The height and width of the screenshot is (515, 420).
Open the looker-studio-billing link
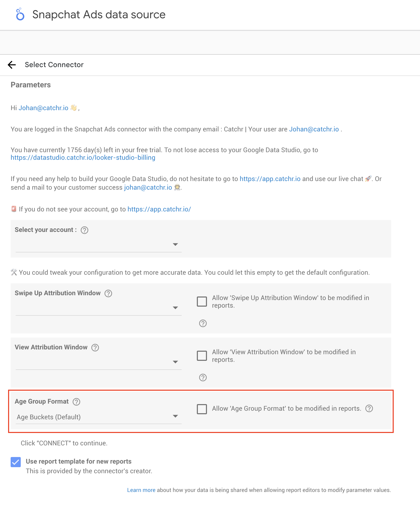(x=83, y=158)
